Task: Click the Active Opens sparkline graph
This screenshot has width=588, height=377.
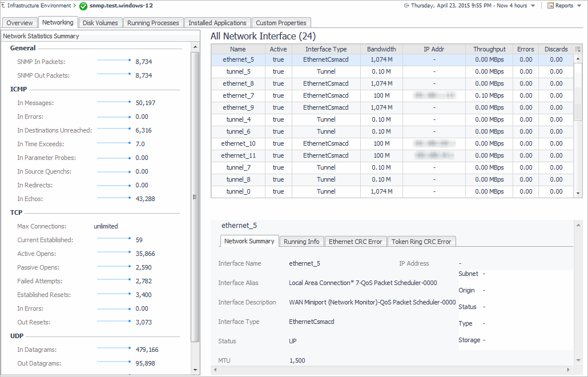Action: (x=114, y=252)
